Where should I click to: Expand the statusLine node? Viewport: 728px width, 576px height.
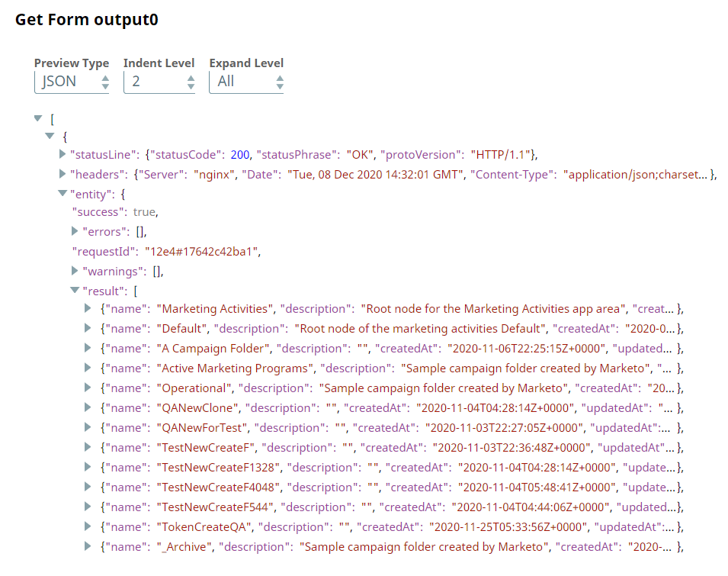(x=63, y=154)
